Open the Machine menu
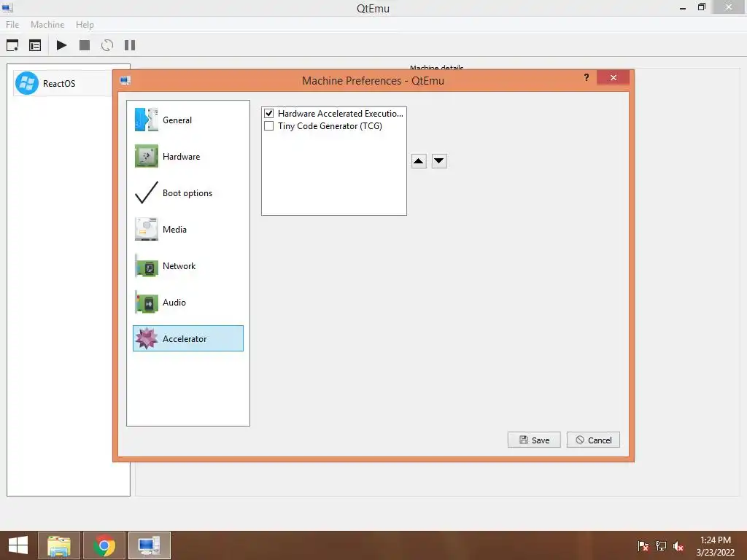 click(47, 24)
